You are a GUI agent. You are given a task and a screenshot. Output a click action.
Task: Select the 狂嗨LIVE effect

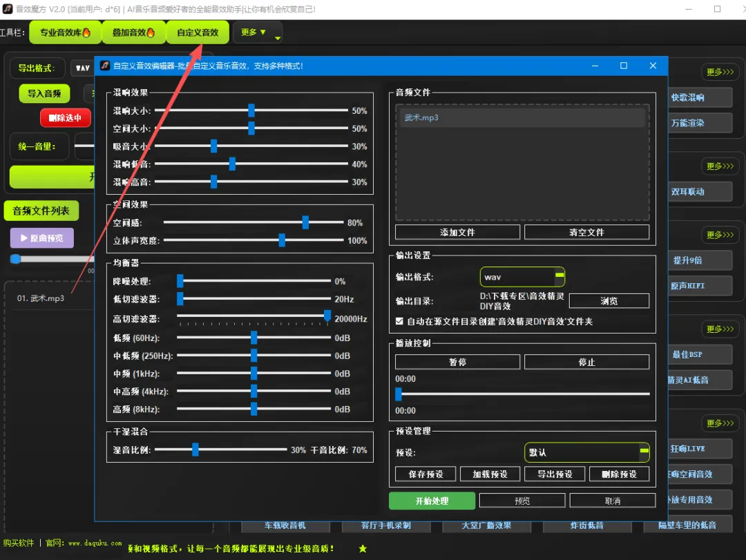700,449
